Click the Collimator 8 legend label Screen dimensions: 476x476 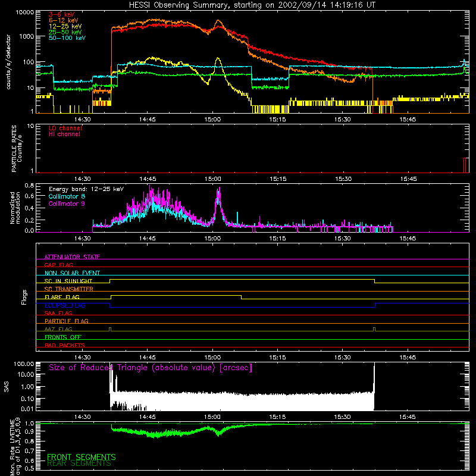(67, 196)
